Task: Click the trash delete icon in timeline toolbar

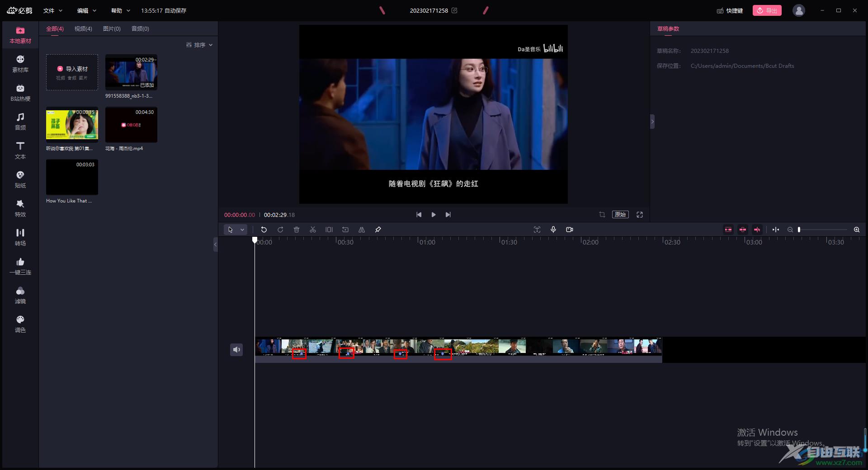Action: (x=297, y=230)
